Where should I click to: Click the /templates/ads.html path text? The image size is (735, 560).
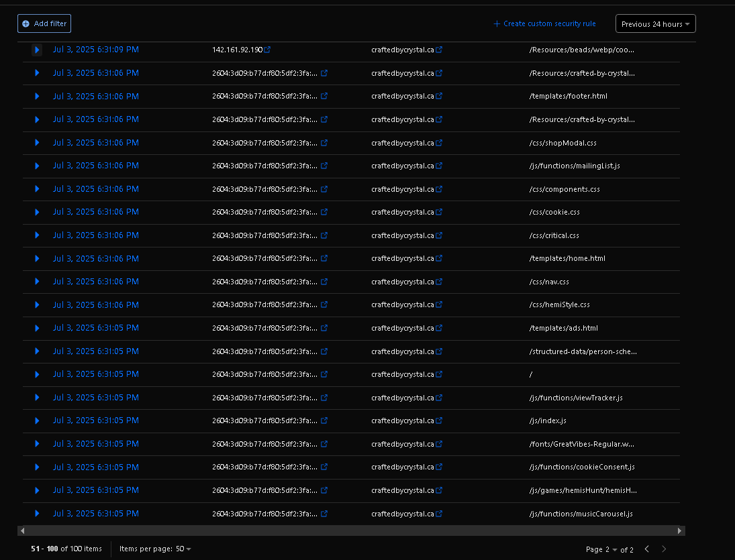(563, 328)
